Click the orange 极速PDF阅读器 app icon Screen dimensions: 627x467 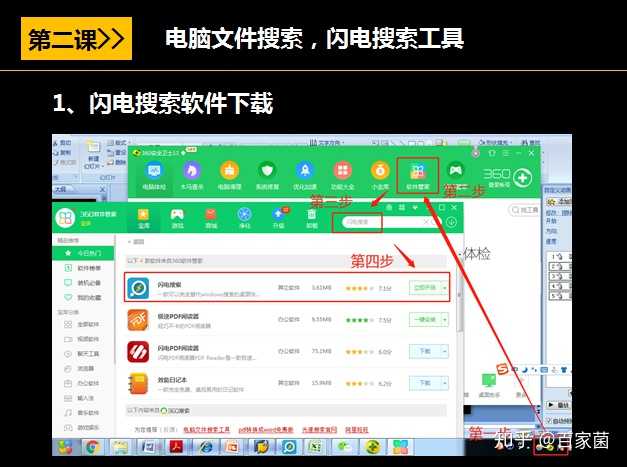[x=138, y=320]
